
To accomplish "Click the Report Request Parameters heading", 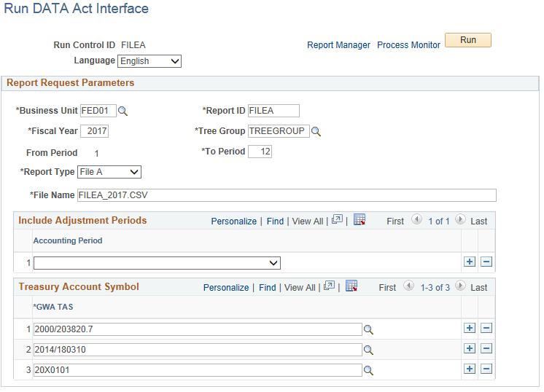I will coord(71,83).
